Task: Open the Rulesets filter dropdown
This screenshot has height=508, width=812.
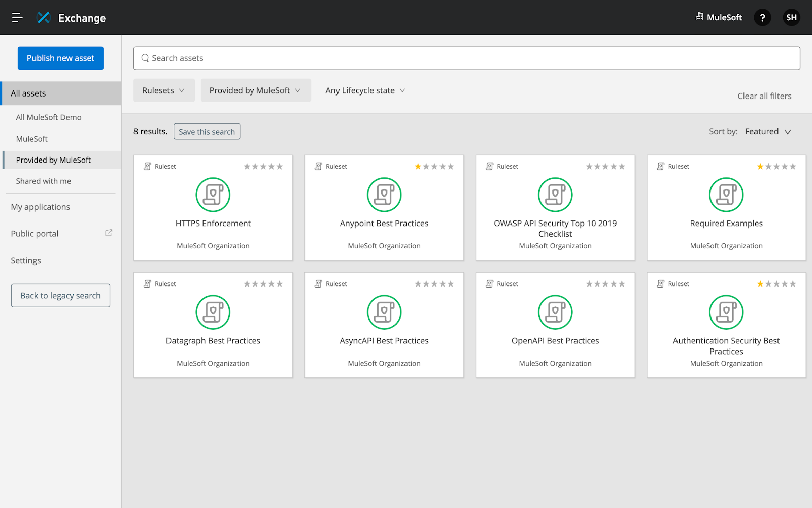Action: [x=163, y=90]
